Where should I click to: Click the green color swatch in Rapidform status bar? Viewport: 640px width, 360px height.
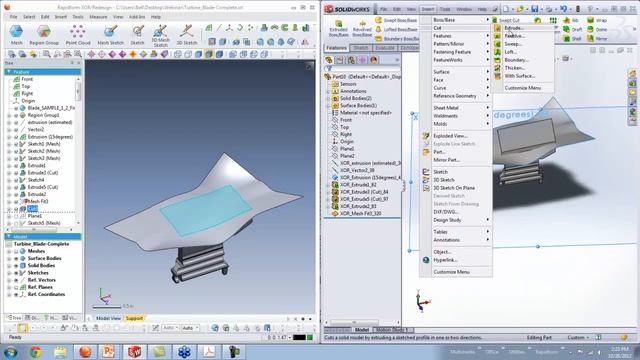pyautogui.click(x=310, y=338)
